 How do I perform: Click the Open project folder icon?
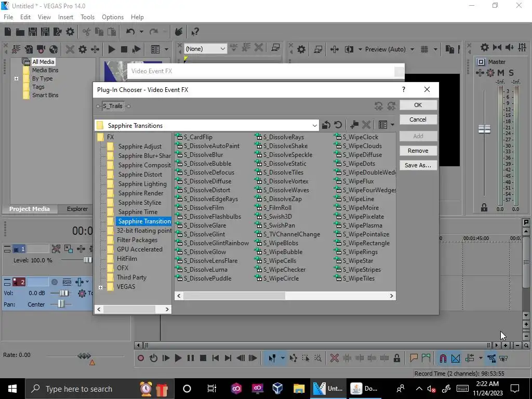(x=20, y=32)
